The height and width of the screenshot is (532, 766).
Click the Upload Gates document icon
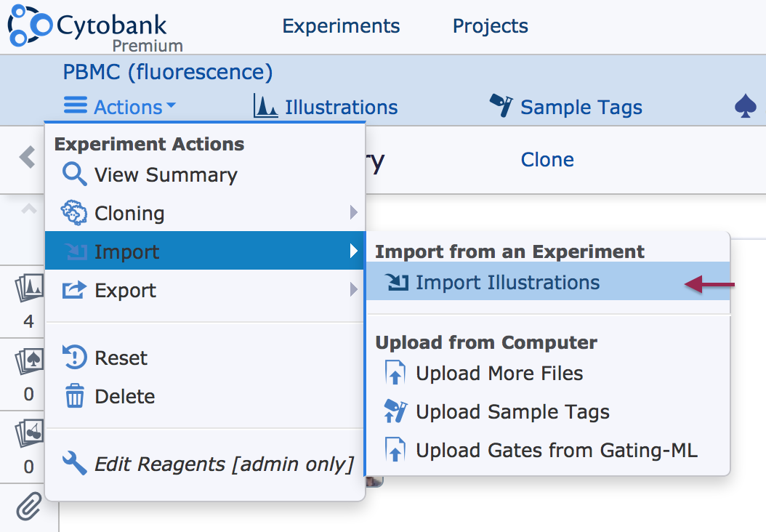point(395,449)
